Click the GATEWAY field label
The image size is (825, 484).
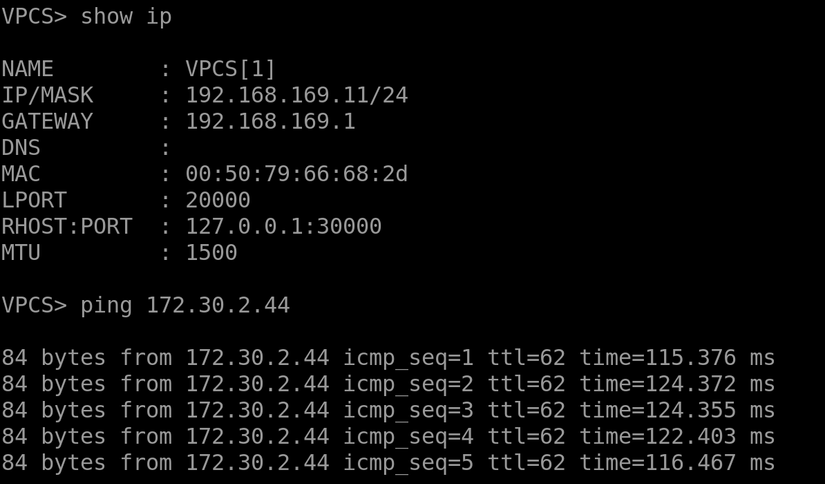pyautogui.click(x=47, y=122)
